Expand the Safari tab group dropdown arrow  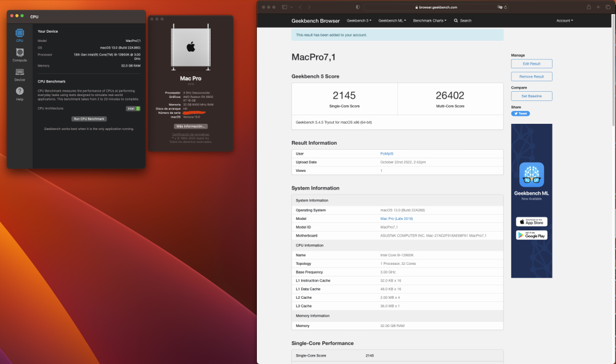(x=292, y=7)
